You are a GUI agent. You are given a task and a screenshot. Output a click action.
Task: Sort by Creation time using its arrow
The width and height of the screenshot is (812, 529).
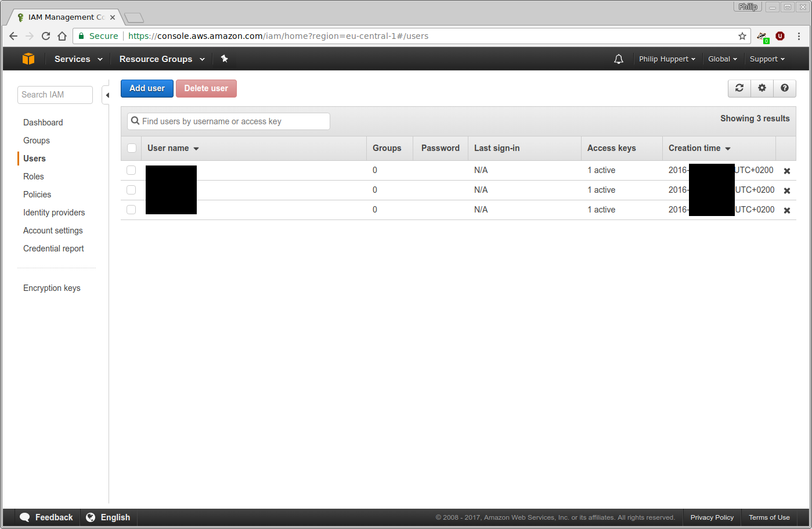point(728,148)
